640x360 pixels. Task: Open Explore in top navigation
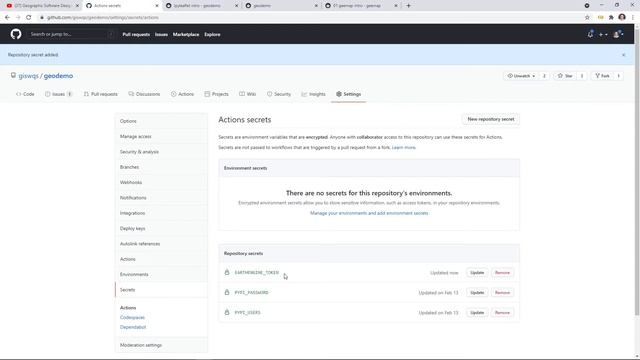(212, 35)
